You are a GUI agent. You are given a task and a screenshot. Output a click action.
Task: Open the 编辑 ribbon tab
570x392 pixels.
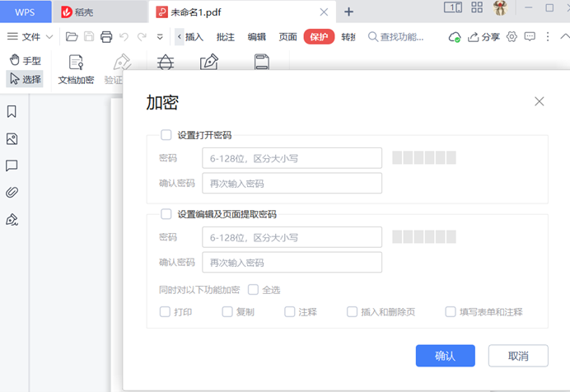pyautogui.click(x=257, y=37)
